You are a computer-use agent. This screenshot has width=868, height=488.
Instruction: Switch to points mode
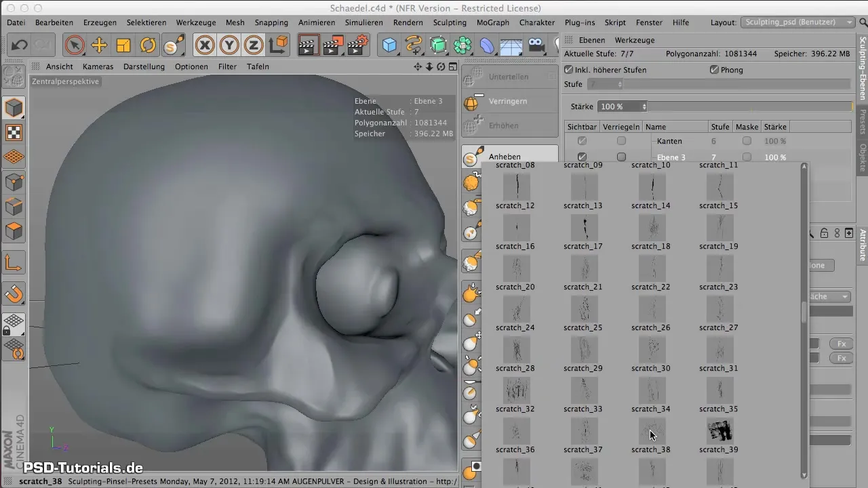tap(14, 182)
